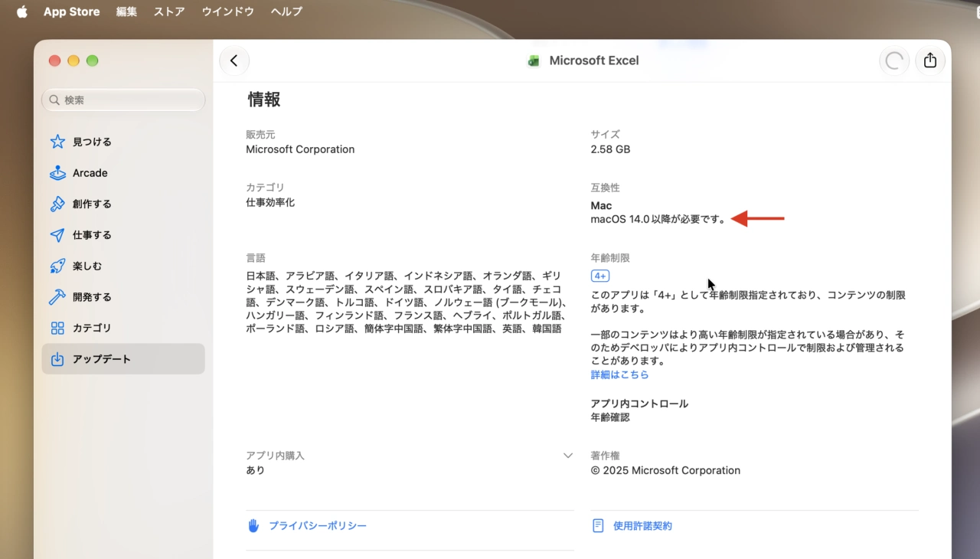Select Arcade in the sidebar
The image size is (980, 559).
(123, 173)
